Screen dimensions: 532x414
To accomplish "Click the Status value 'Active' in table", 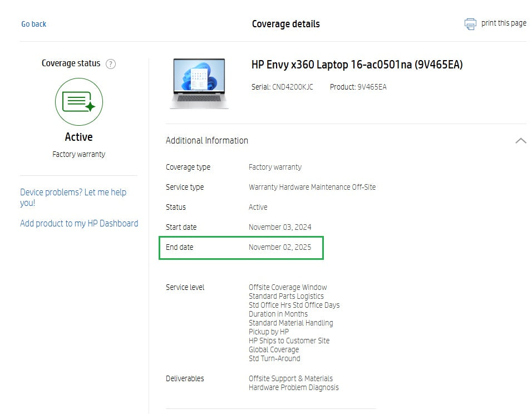I will click(x=258, y=207).
